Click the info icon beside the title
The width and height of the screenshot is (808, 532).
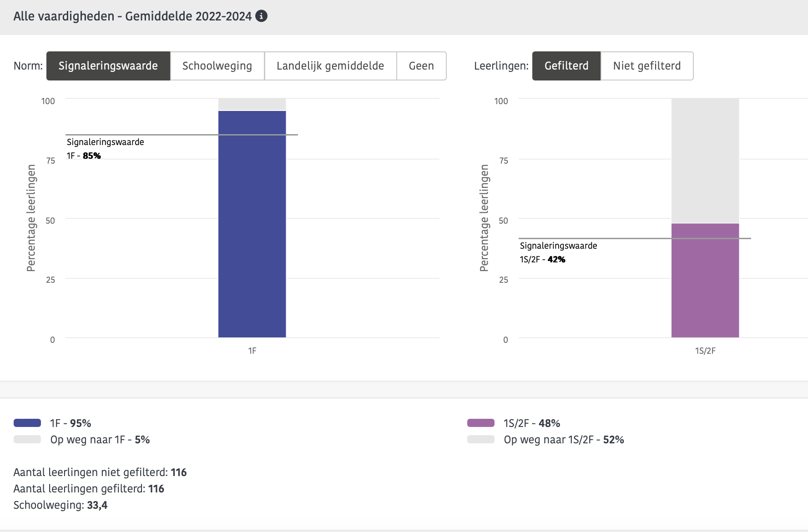[x=261, y=16]
